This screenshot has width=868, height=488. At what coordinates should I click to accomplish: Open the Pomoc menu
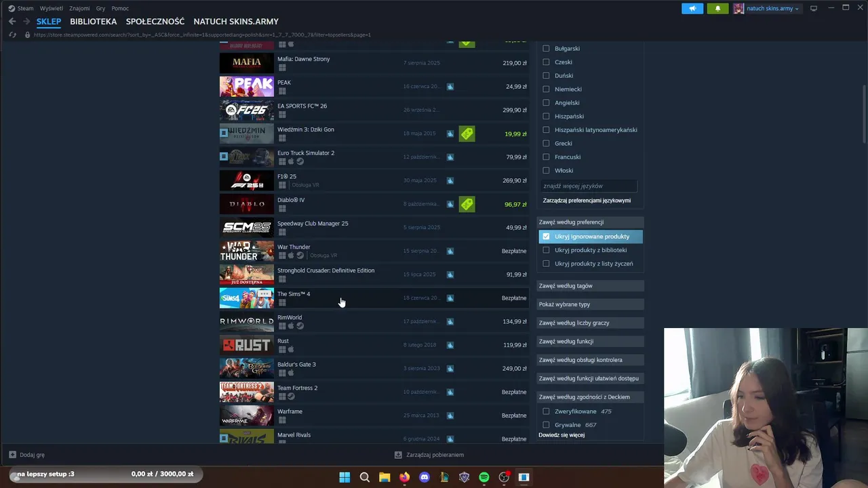(120, 8)
